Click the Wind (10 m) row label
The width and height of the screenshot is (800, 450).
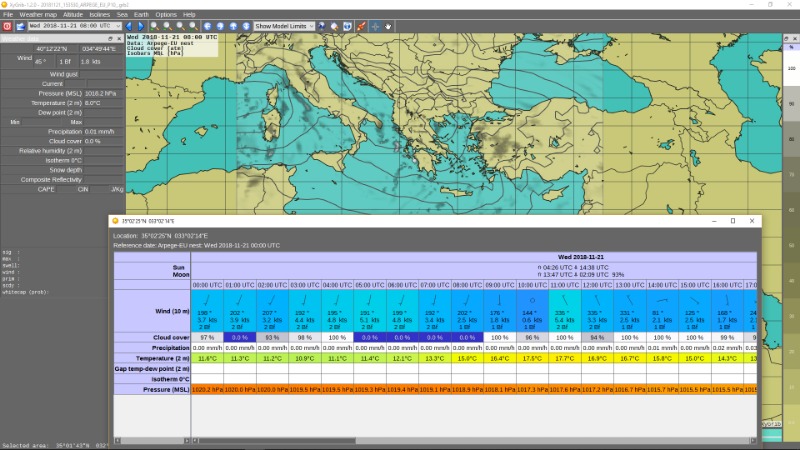click(x=152, y=311)
